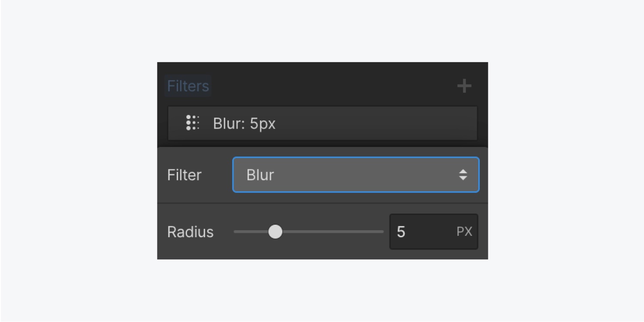Click the Filters section label
This screenshot has height=322, width=644.
tap(188, 86)
